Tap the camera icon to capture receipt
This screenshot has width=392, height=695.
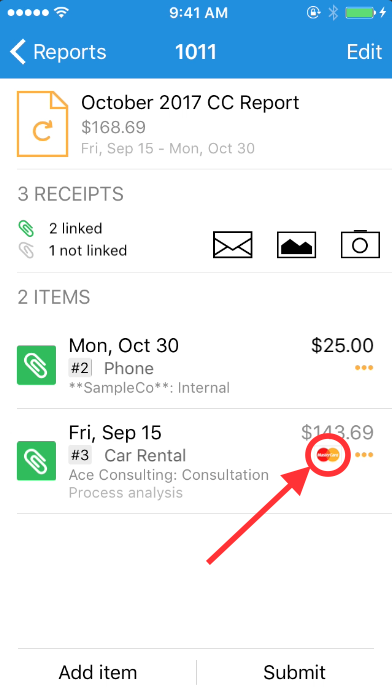pos(360,244)
